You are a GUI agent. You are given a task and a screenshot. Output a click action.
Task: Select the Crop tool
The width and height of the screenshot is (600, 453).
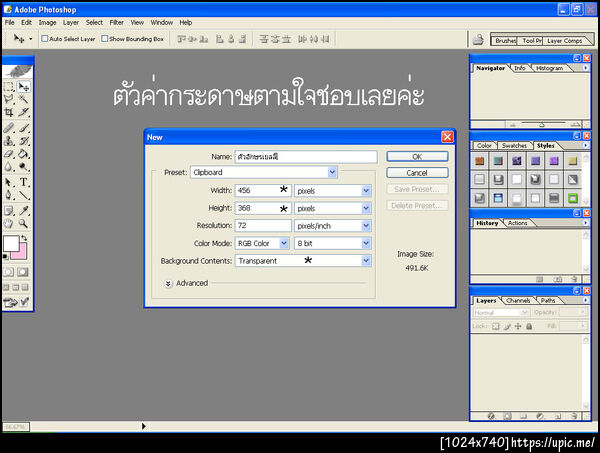(x=9, y=112)
